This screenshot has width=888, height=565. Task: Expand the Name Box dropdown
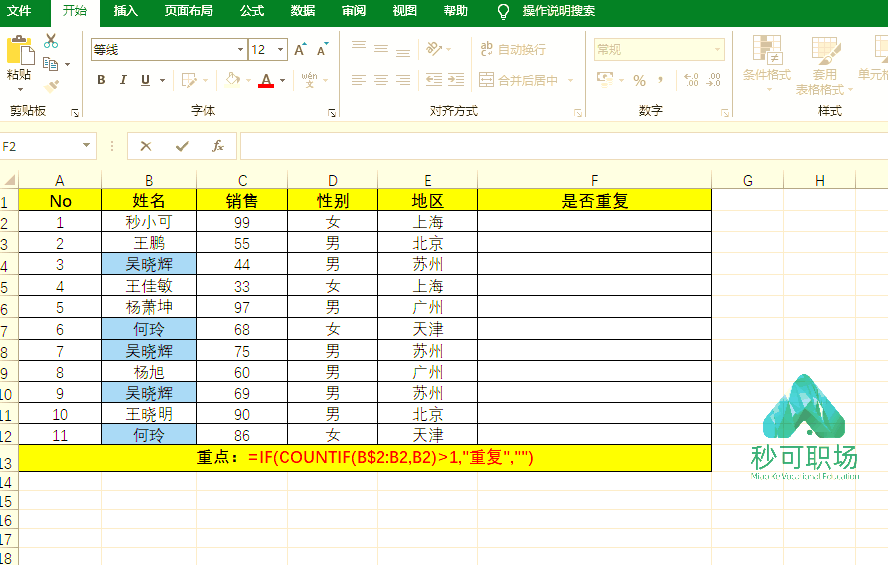coord(86,145)
